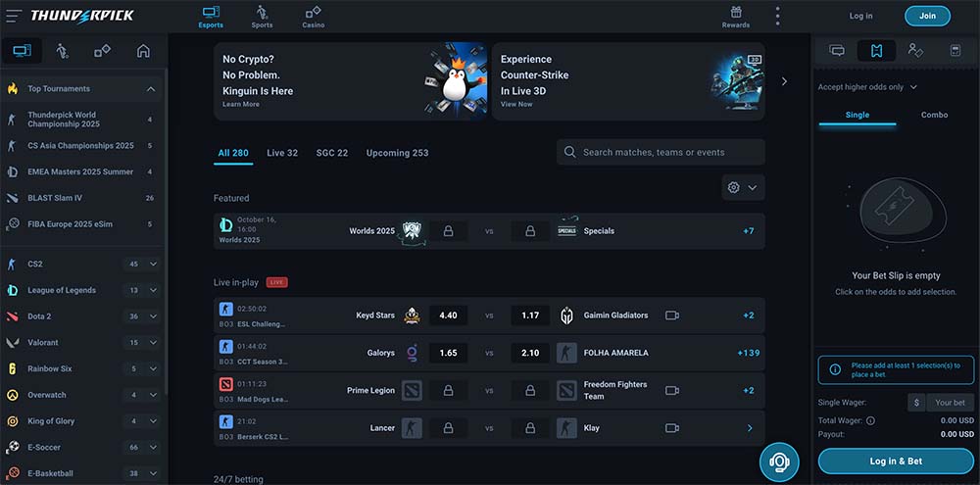The width and height of the screenshot is (980, 485).
Task: Select the bet slip ticket icon
Action: [876, 51]
